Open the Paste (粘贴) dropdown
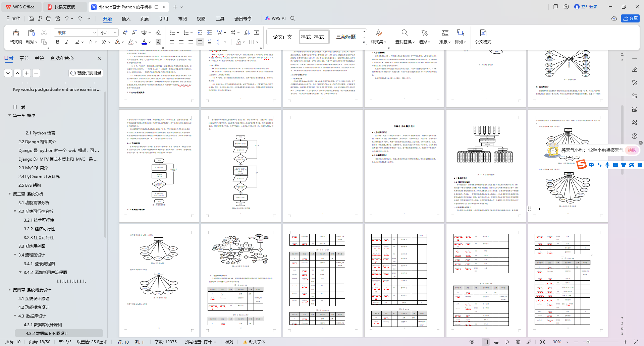Viewport: 644px width, 346px height. pos(32,42)
